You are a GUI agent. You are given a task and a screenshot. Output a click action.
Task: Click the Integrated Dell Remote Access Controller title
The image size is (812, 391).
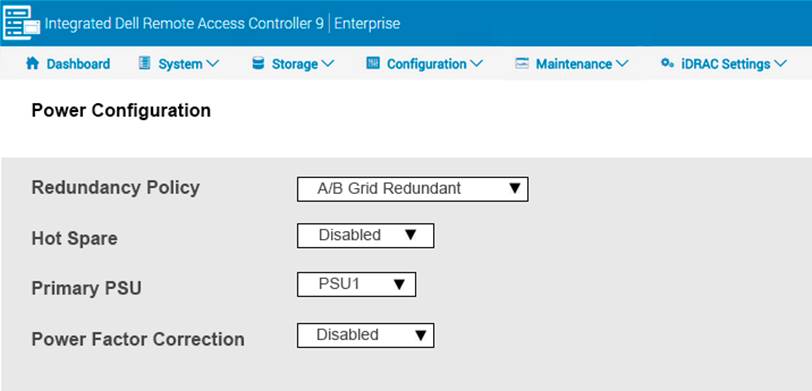click(184, 24)
